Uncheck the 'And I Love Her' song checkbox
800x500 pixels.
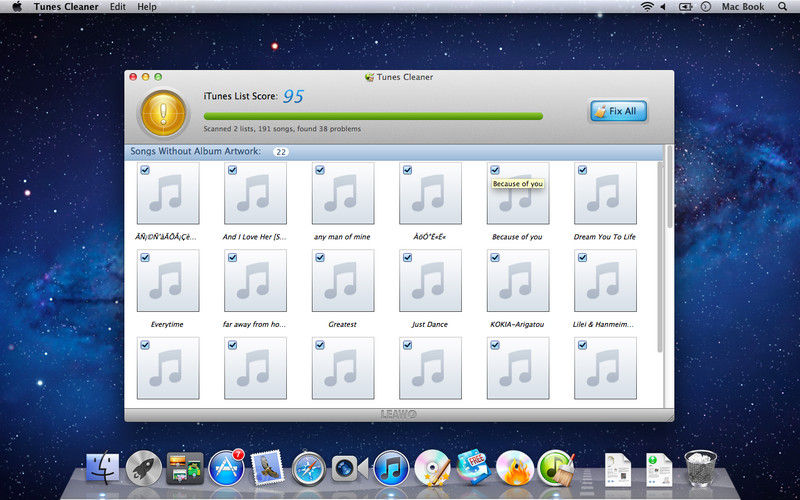click(233, 170)
